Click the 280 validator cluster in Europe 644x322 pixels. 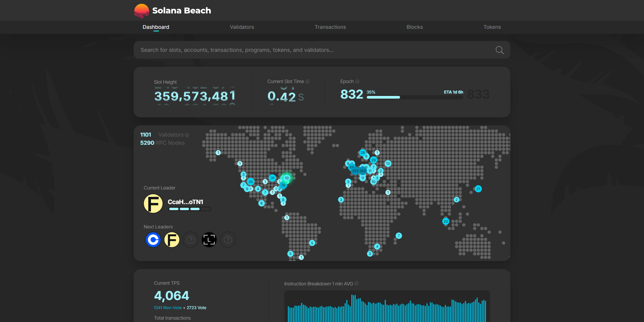pos(363,171)
